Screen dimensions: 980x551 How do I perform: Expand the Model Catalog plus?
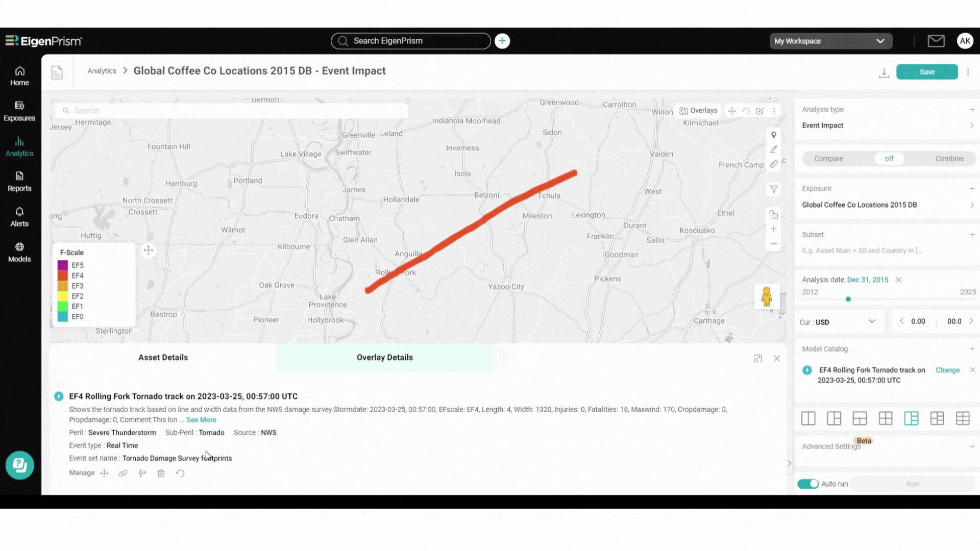coord(972,349)
